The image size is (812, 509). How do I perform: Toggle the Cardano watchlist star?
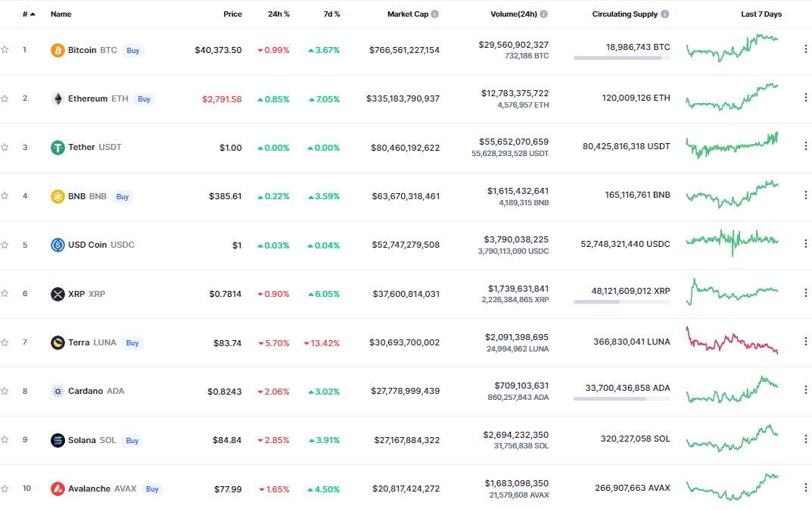point(5,392)
